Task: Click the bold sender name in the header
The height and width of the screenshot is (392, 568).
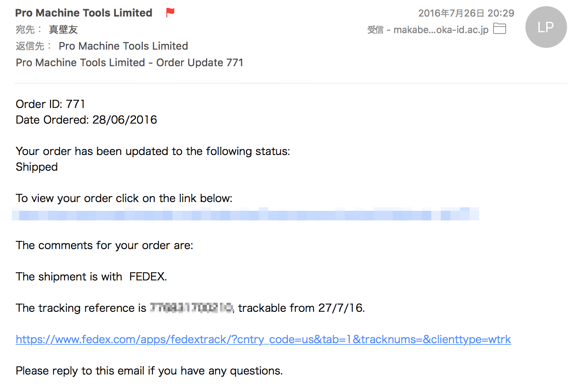Action: tap(84, 13)
